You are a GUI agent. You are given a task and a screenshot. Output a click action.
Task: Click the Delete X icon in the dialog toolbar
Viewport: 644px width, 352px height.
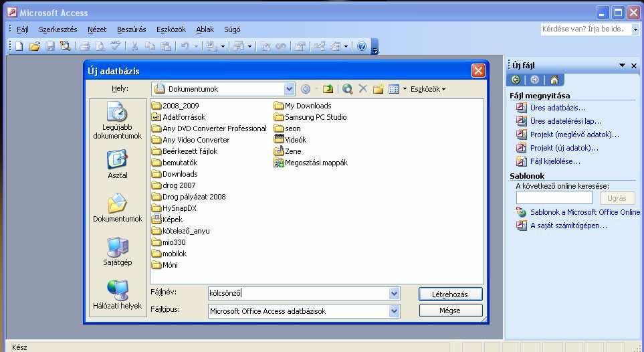[x=362, y=88]
